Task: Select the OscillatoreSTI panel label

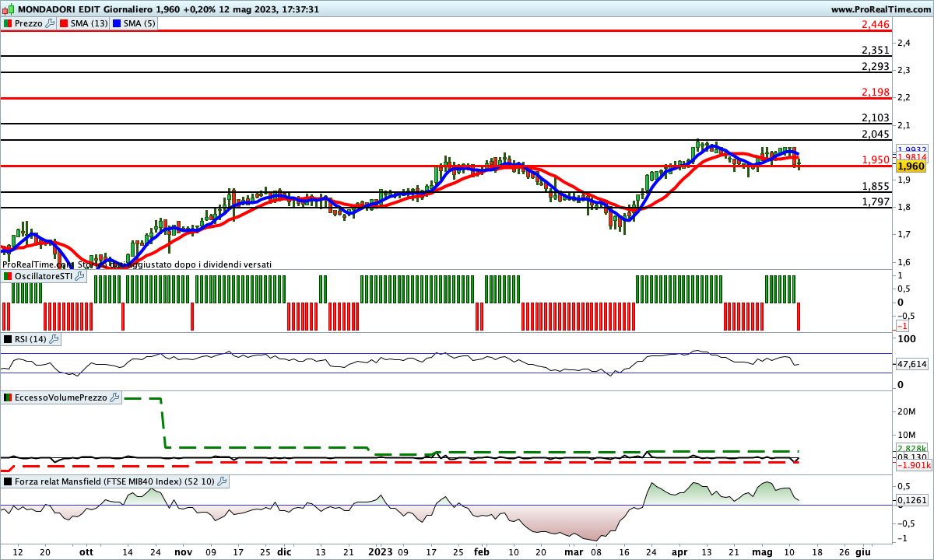Action: pyautogui.click(x=44, y=276)
